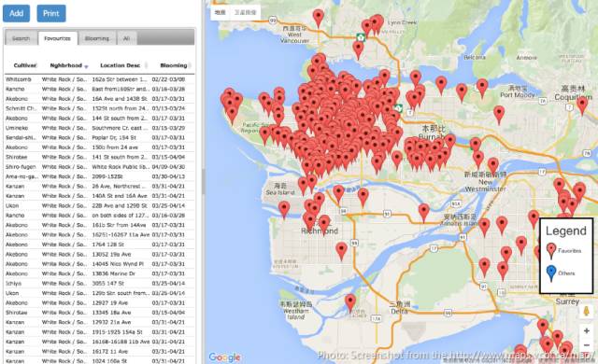
Task: Select the standard map view button
Action: coord(221,12)
